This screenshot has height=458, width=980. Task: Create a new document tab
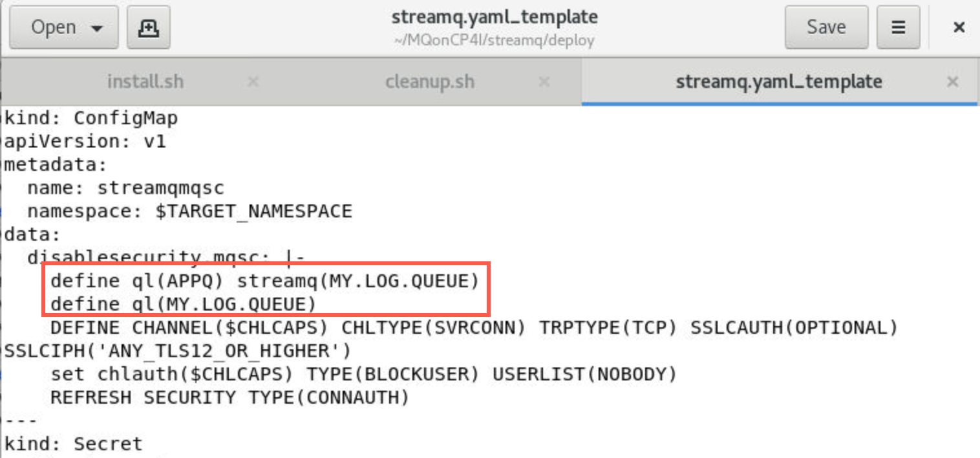click(149, 28)
